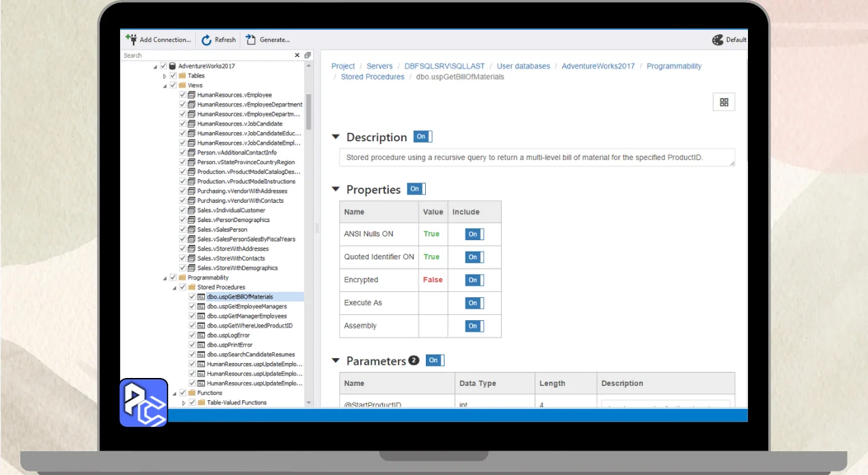Click the Refresh arrow icon
The height and width of the screenshot is (475, 868).
pos(207,40)
